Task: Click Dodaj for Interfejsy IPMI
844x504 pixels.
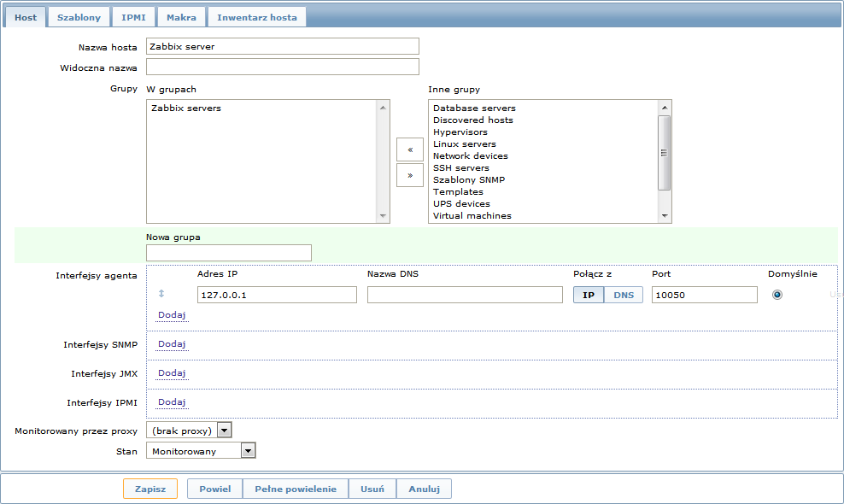Action: [x=172, y=402]
